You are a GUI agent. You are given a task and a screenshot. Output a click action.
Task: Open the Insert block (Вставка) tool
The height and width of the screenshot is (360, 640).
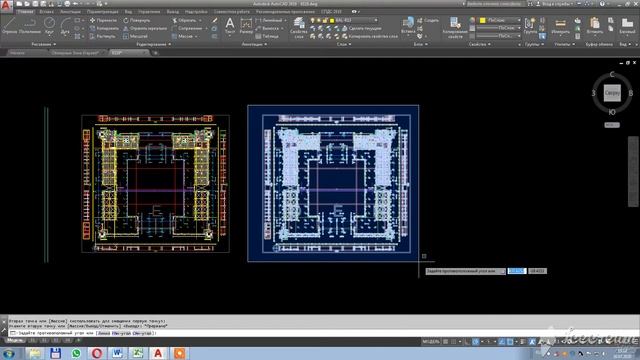[408, 26]
